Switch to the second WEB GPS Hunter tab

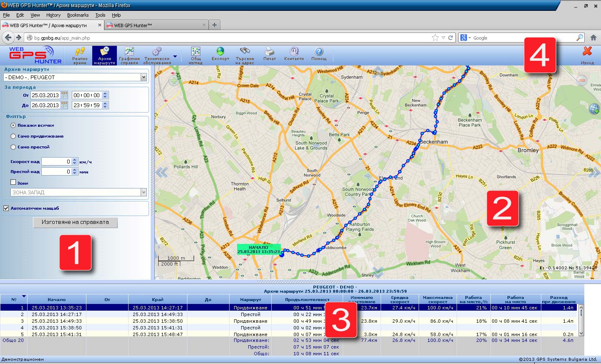[156, 25]
